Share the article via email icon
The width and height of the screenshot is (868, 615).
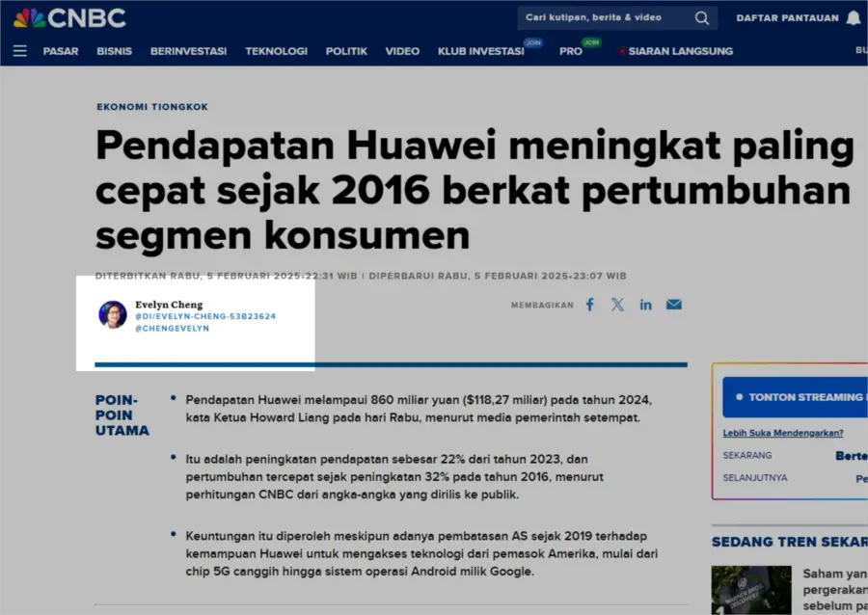pos(674,305)
